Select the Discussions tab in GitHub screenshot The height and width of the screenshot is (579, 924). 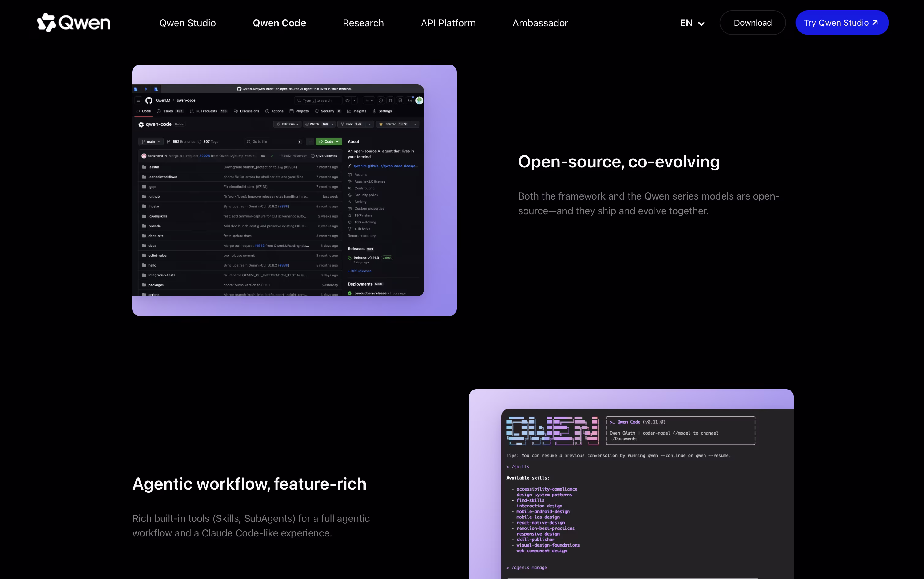click(x=246, y=111)
